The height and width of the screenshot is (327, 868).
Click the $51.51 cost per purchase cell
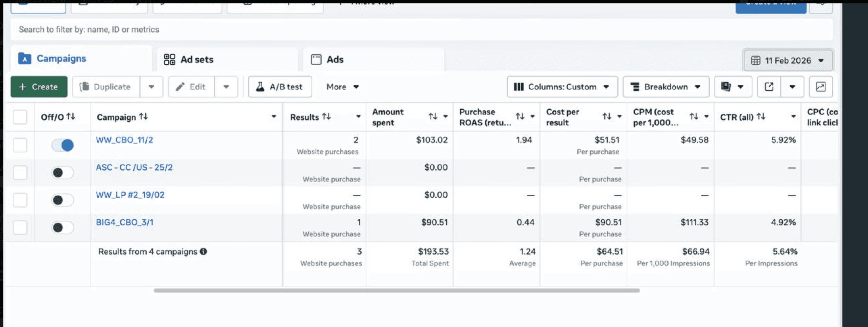[x=607, y=140]
